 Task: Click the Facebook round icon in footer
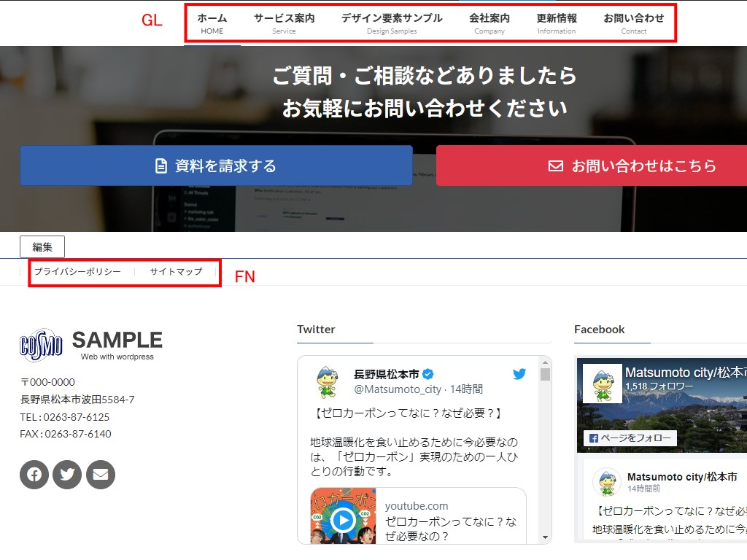[34, 475]
